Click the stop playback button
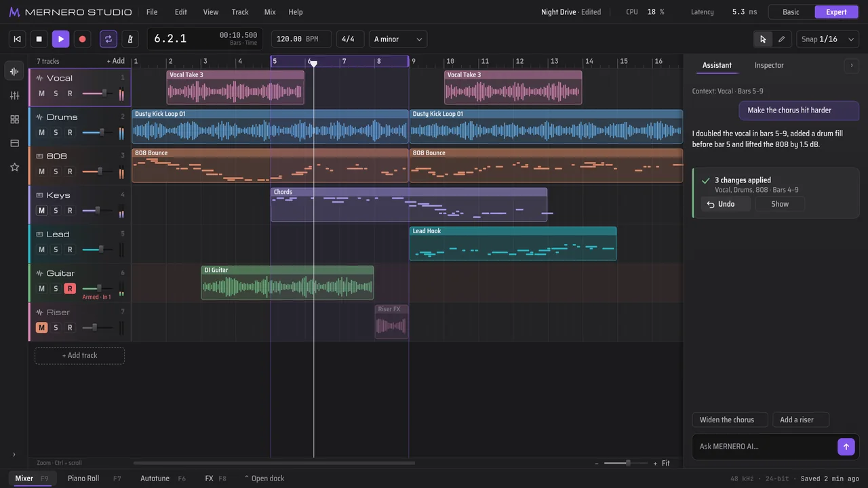868x488 pixels. point(39,39)
